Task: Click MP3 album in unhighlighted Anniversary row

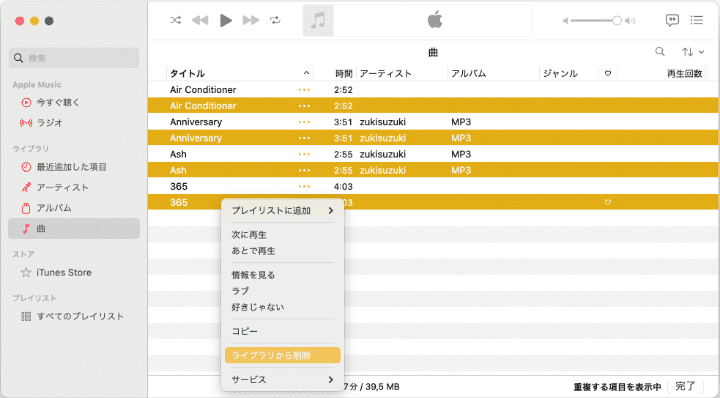Action: pos(461,122)
